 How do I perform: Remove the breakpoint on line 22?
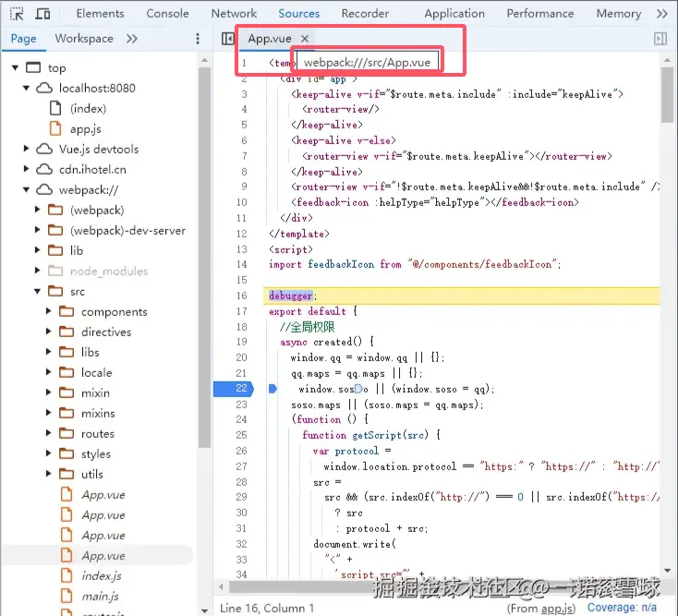[x=234, y=389]
